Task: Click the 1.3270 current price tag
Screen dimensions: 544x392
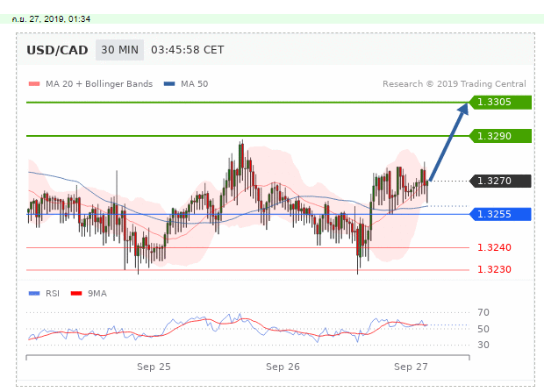Action: pyautogui.click(x=500, y=181)
